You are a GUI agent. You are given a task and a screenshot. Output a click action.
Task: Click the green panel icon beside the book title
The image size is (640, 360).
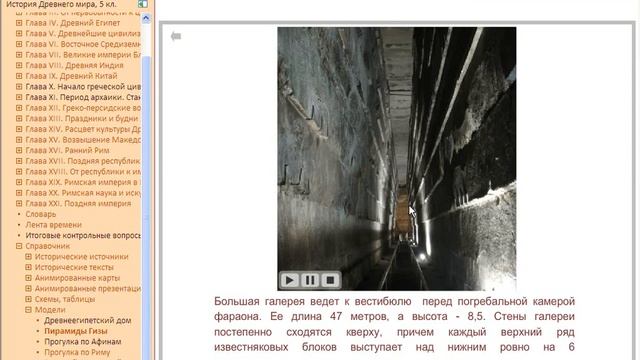(x=142, y=4)
